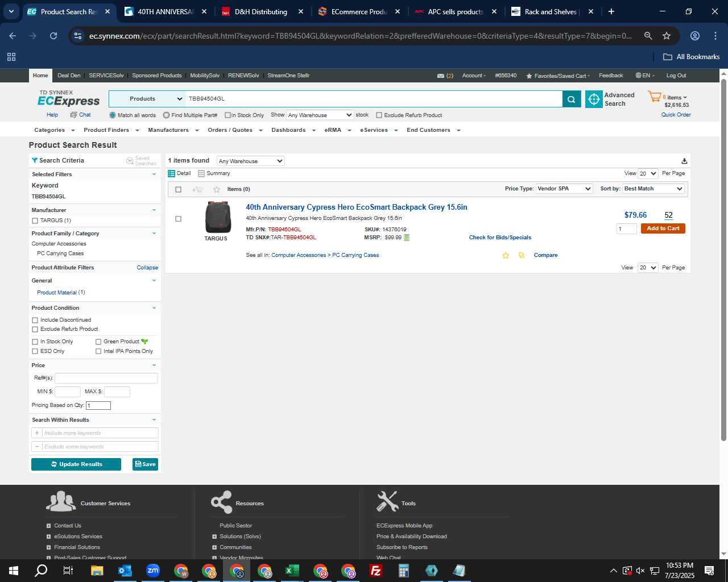Check ESD Only filter

[35, 351]
